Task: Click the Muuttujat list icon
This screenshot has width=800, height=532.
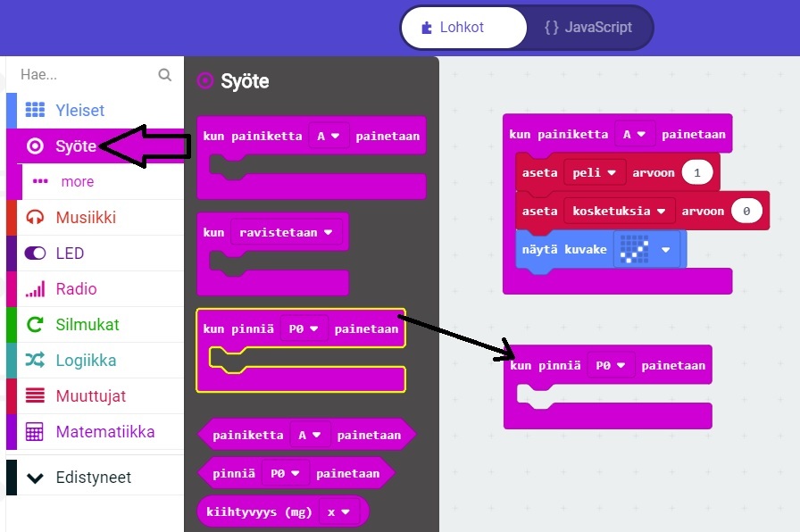Action: coord(35,396)
